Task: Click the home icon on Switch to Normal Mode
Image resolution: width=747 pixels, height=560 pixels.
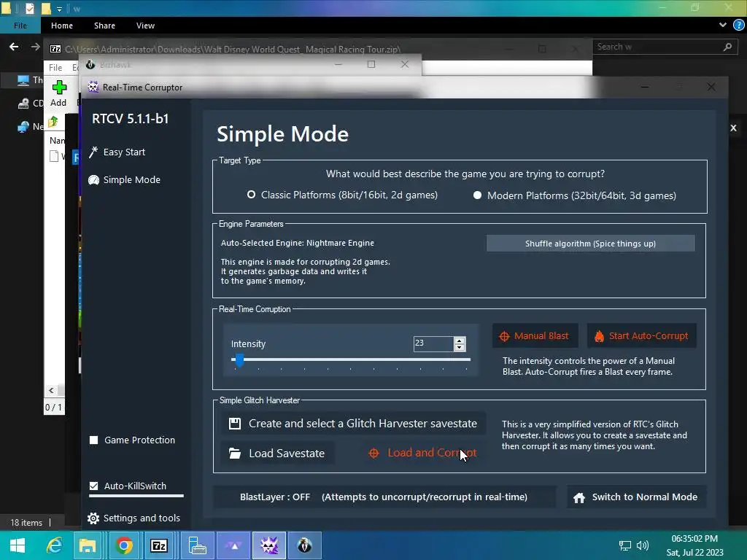Action: [x=578, y=497]
